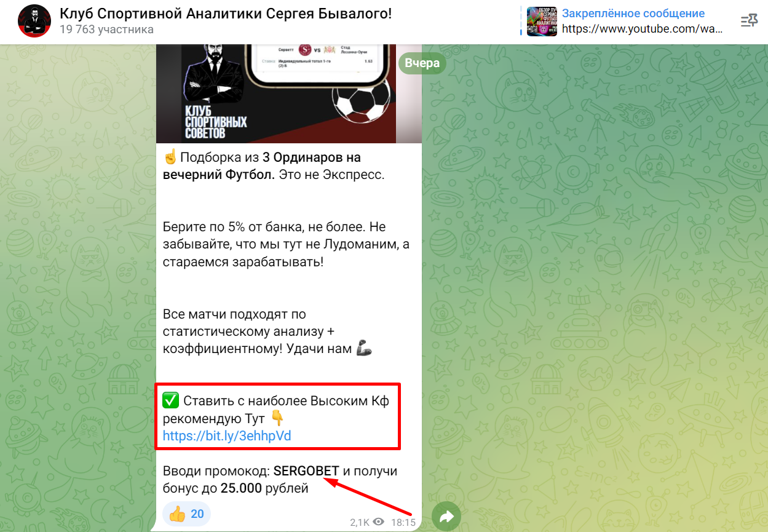Click the pointing-down hand emoji
768x532 pixels.
coord(277,419)
